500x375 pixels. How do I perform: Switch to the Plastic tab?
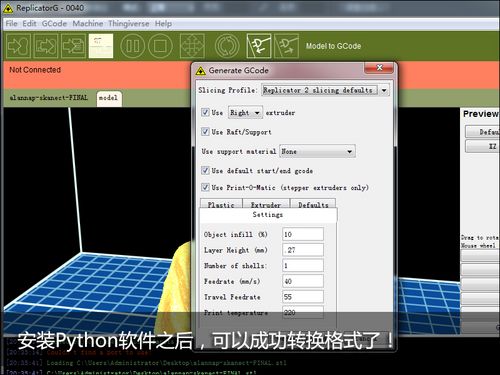click(x=221, y=204)
